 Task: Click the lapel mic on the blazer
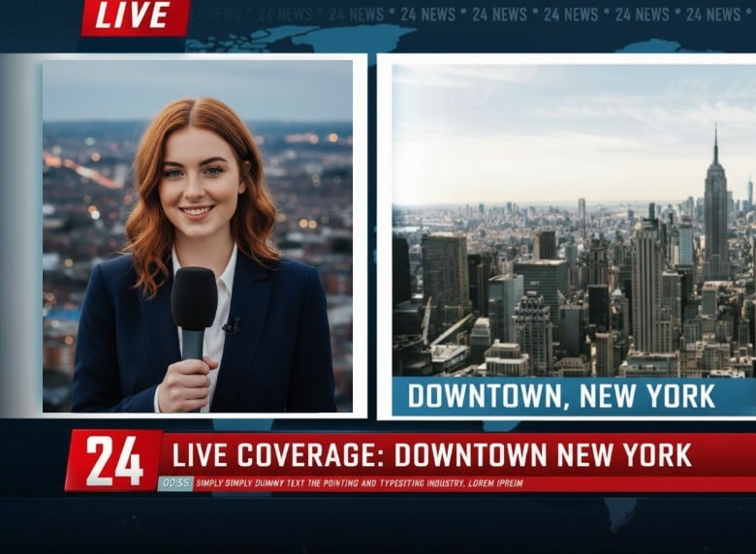(x=231, y=327)
